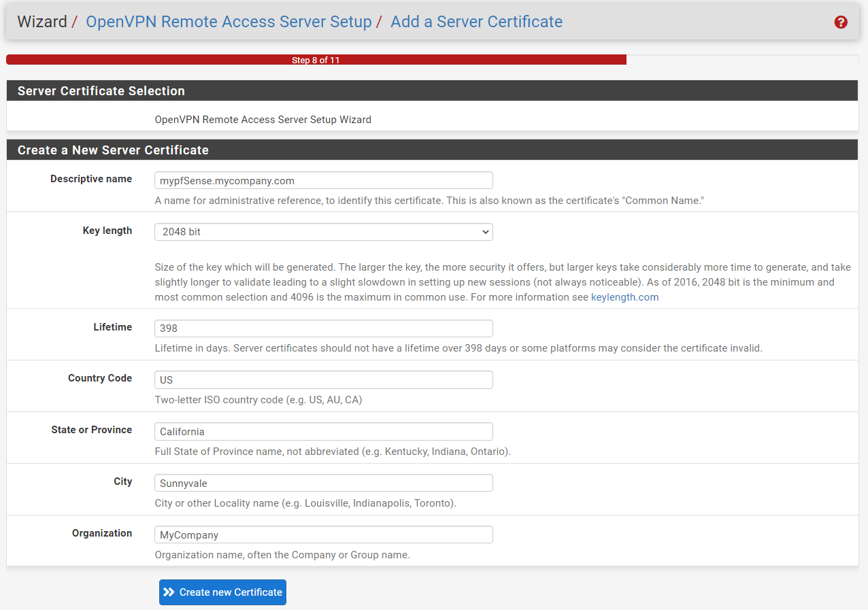Click the Organization field showing MyCompany

tap(323, 535)
